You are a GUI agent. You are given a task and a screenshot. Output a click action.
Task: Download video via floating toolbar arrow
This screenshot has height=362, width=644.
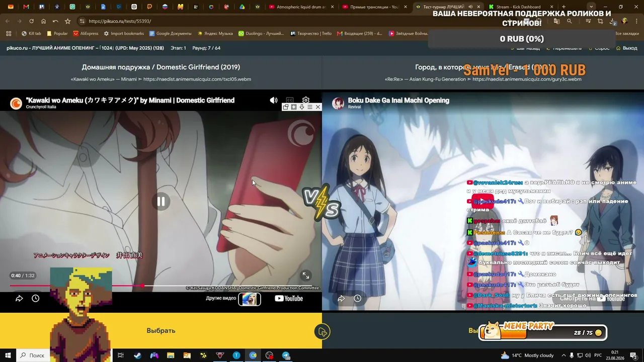[302, 107]
